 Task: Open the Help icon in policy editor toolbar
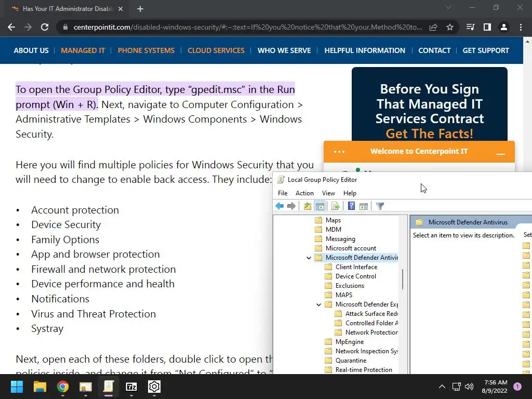click(352, 206)
